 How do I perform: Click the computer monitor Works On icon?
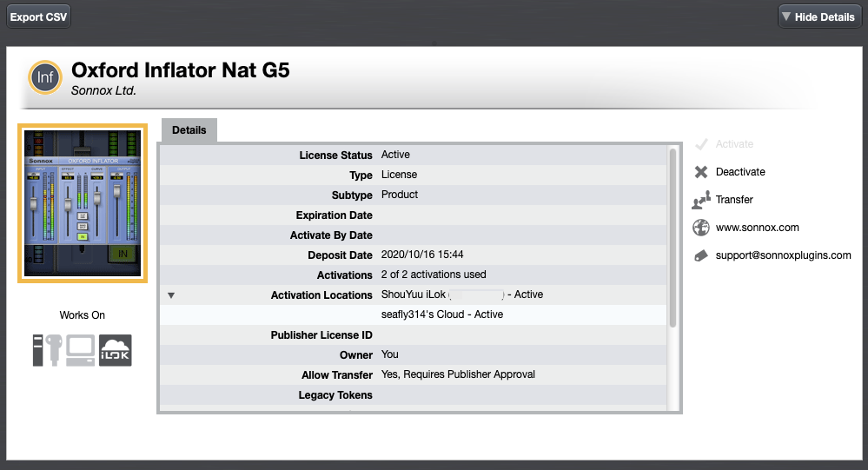(80, 350)
